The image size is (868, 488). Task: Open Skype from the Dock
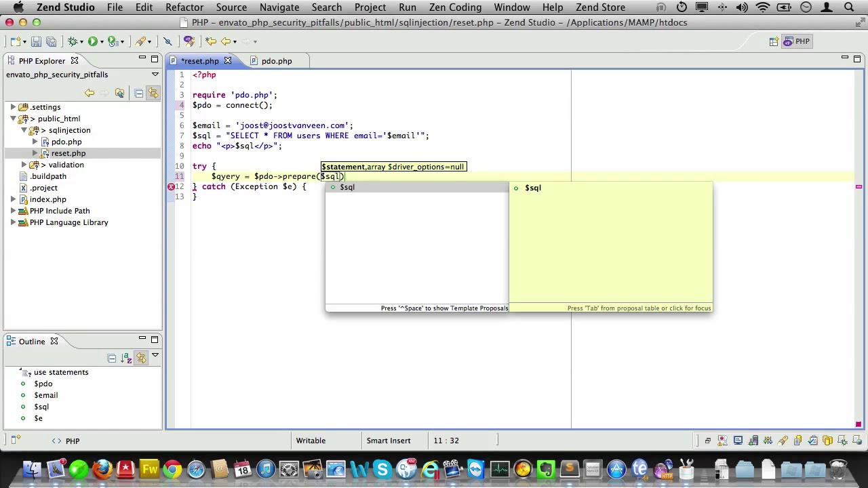(383, 469)
